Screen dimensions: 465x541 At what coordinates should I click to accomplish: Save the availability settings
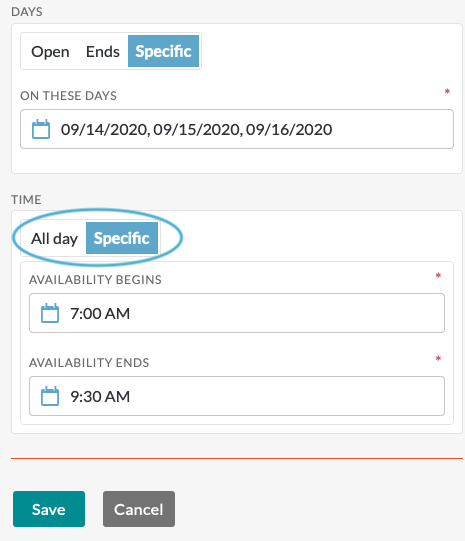click(49, 509)
